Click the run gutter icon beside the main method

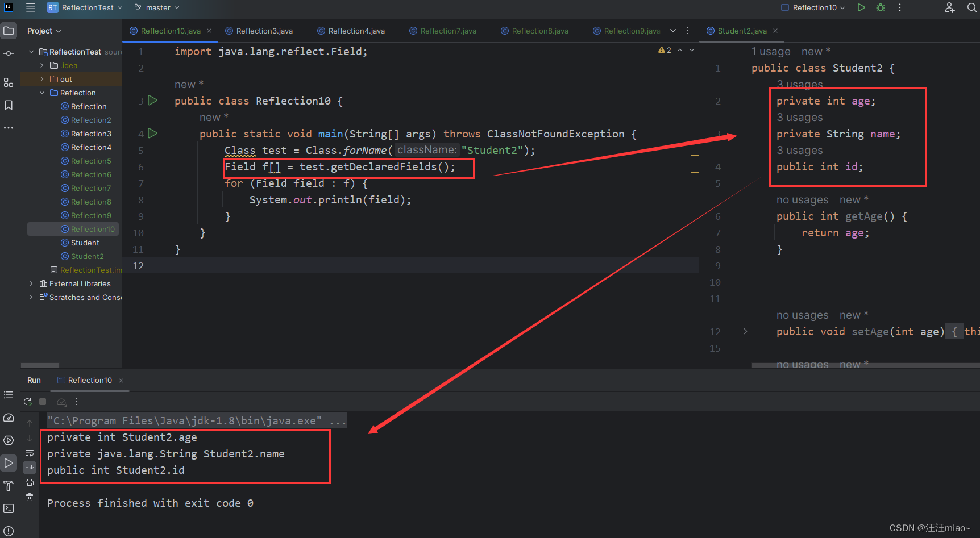152,134
